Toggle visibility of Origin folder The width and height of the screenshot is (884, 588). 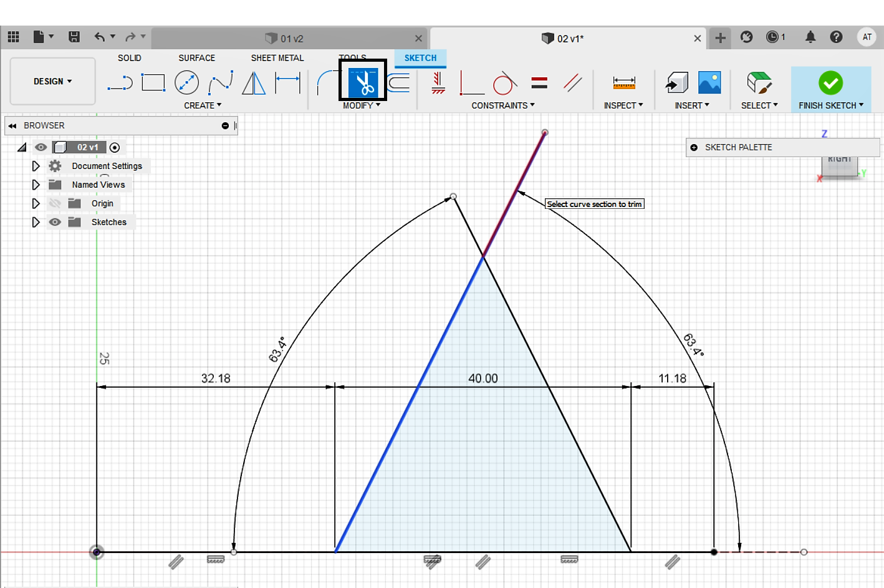55,203
